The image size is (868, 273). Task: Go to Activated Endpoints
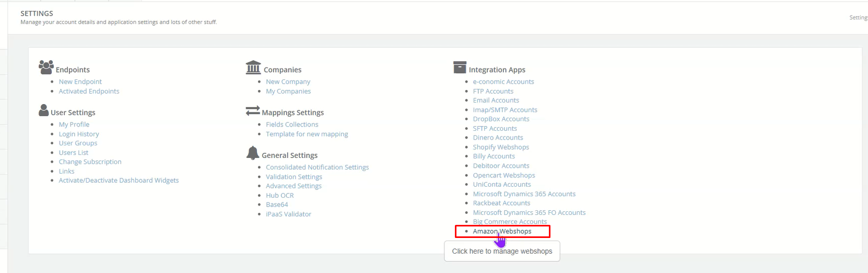pos(89,91)
